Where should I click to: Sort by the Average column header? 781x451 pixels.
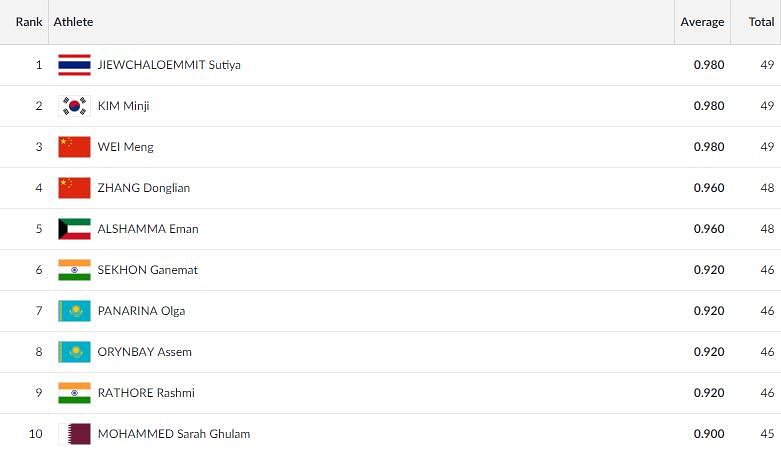pyautogui.click(x=702, y=22)
